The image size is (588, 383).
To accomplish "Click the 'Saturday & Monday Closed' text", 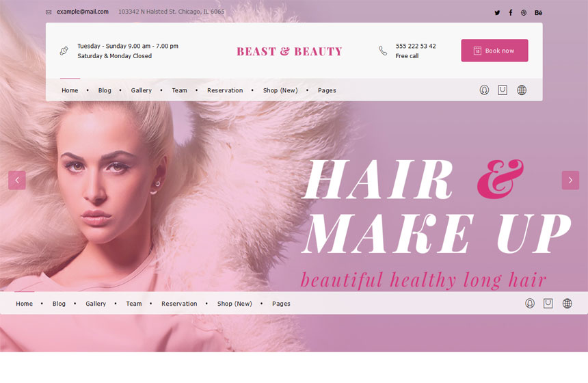I will point(114,56).
